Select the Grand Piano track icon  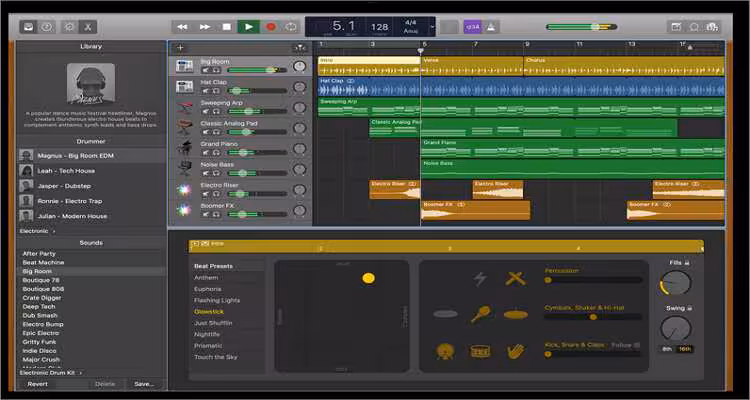184,148
